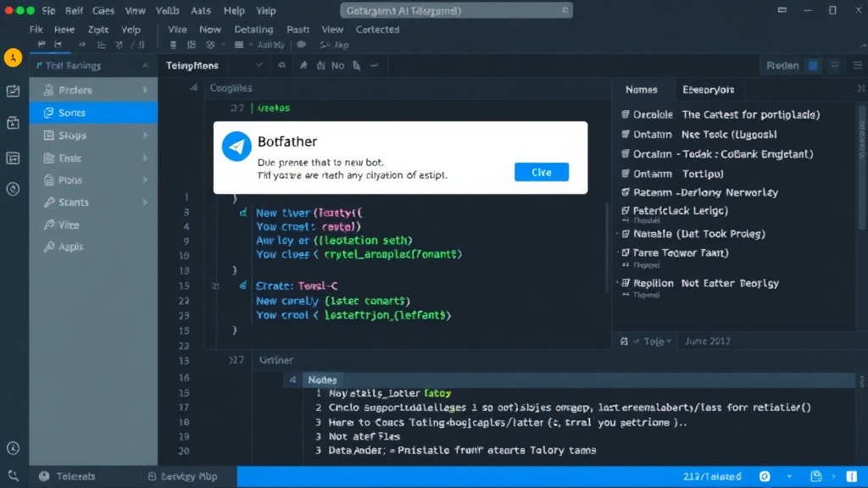The height and width of the screenshot is (488, 868).
Task: Click the list icon left of Aallmly
Action: 238,45
